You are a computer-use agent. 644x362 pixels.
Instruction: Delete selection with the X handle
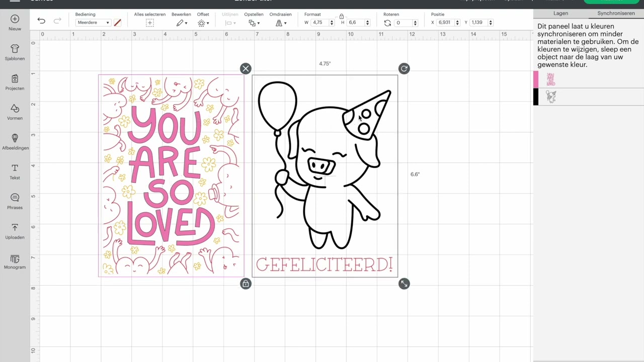(246, 69)
